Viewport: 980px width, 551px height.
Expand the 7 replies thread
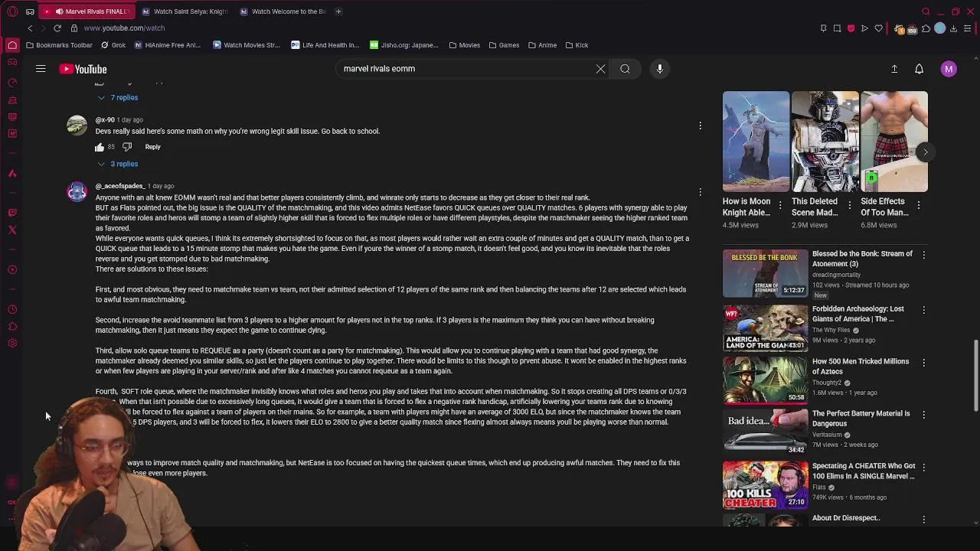(117, 98)
